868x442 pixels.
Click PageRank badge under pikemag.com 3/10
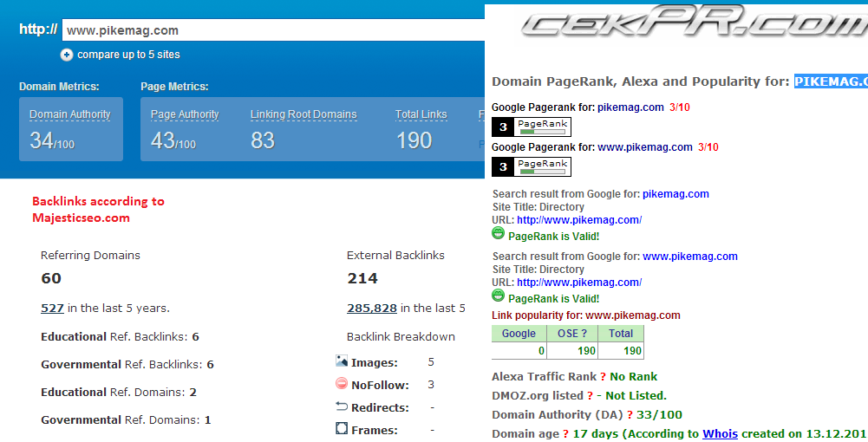click(x=532, y=127)
